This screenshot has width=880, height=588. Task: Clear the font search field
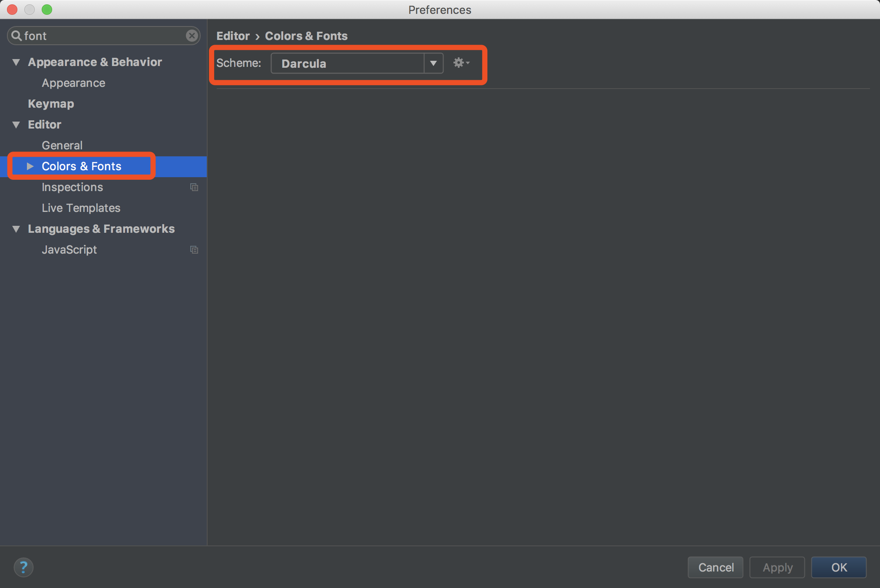click(x=192, y=36)
